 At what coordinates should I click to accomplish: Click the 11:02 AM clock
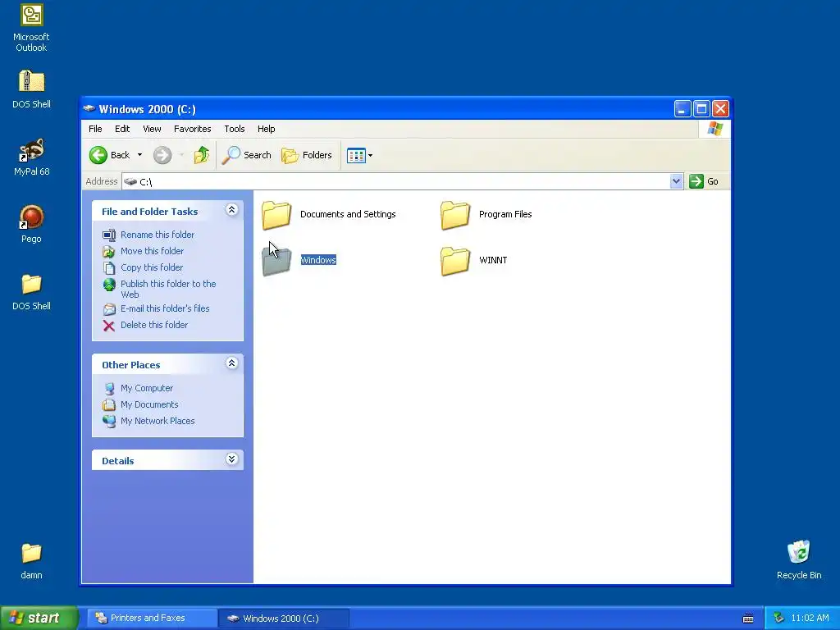[810, 619]
